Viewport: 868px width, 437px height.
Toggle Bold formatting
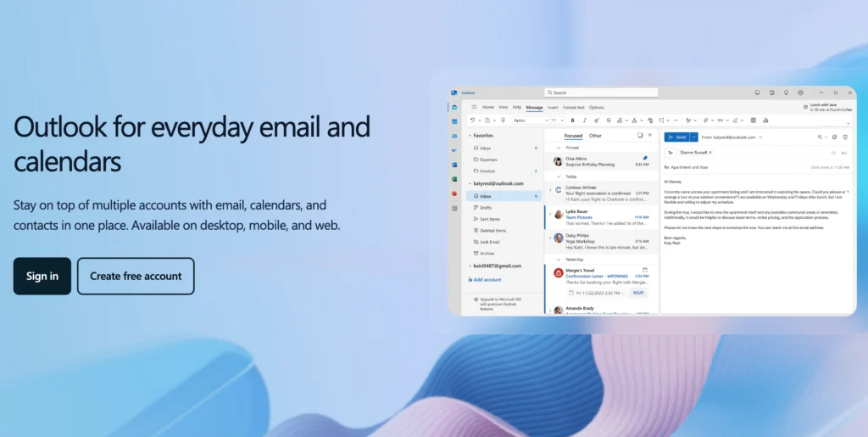coord(572,120)
